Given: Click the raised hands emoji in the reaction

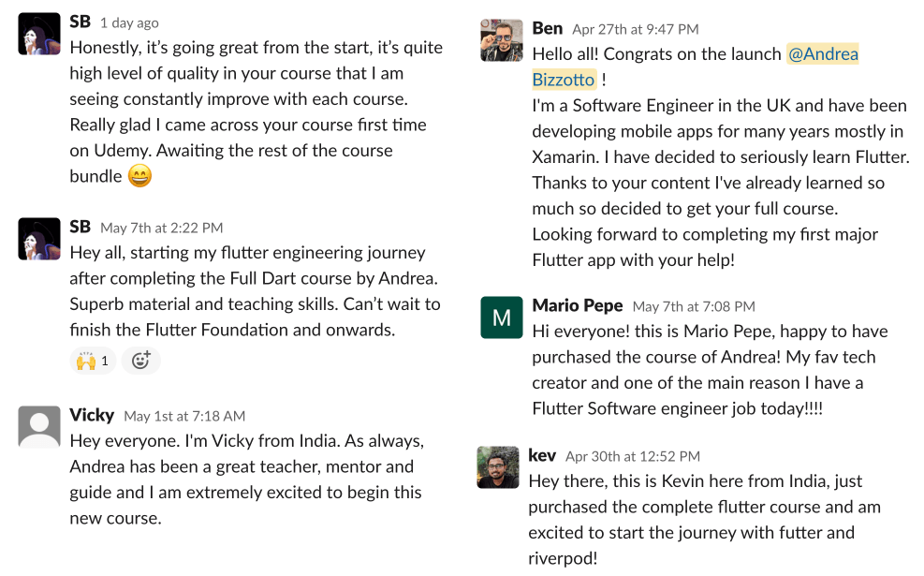Looking at the screenshot, I should pos(84,361).
